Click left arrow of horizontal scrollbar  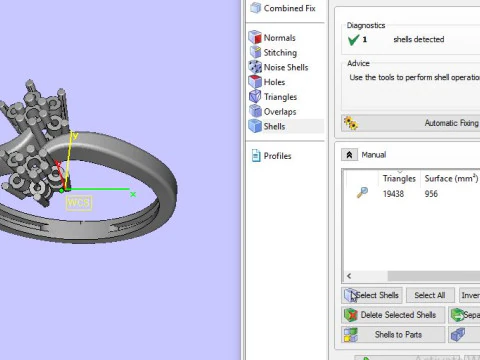(x=349, y=276)
